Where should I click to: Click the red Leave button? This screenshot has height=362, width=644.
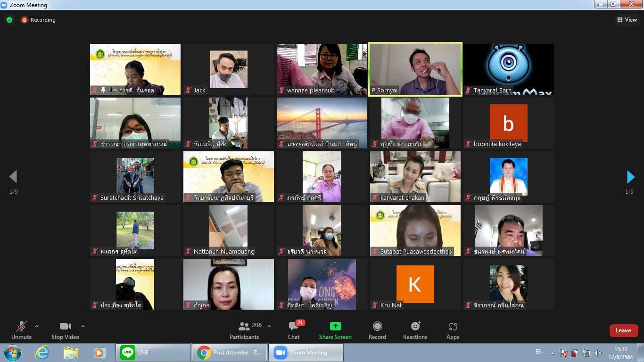click(623, 330)
